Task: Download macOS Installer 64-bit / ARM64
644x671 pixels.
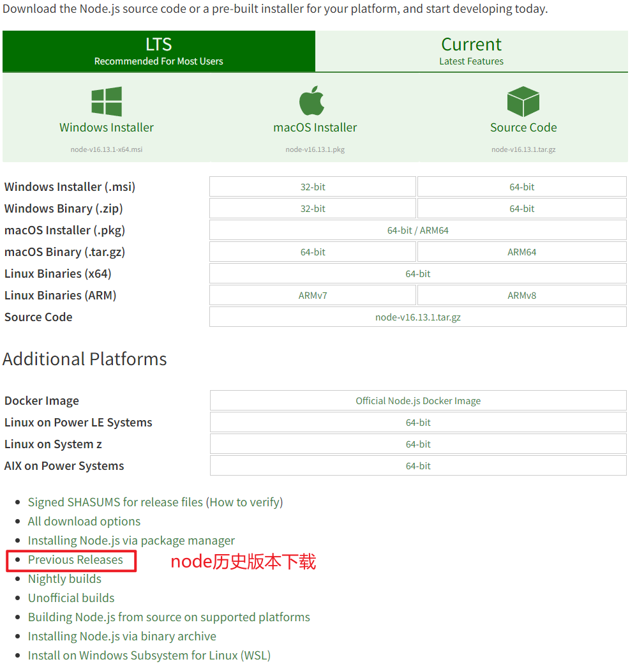Action: [418, 230]
